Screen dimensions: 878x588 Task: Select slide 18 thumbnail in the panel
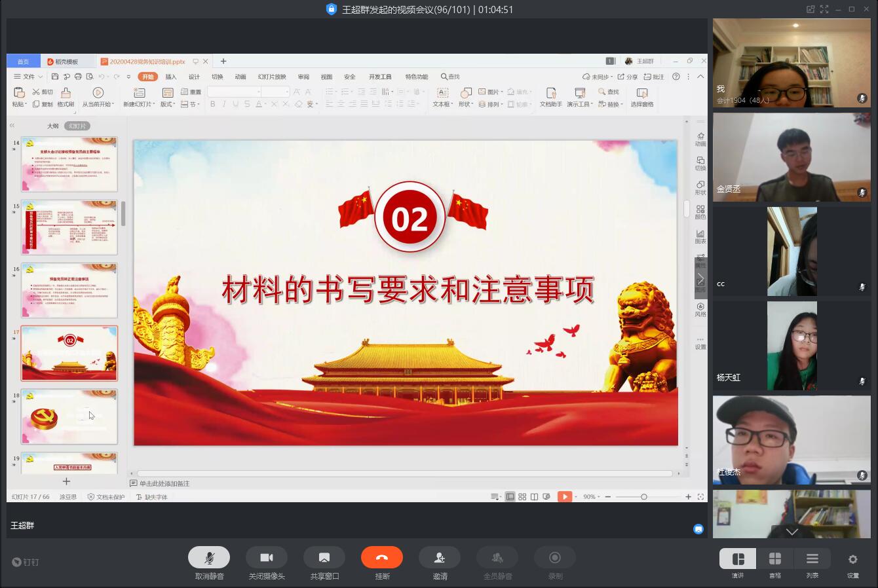69,417
